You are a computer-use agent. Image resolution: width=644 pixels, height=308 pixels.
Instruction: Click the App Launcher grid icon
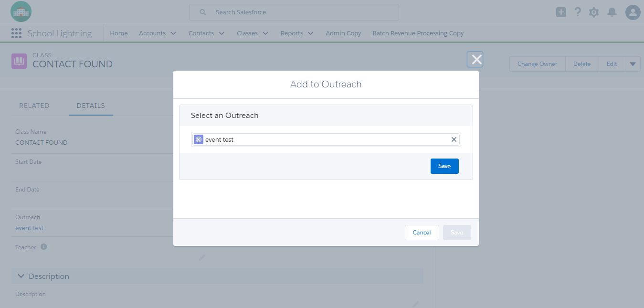(17, 33)
